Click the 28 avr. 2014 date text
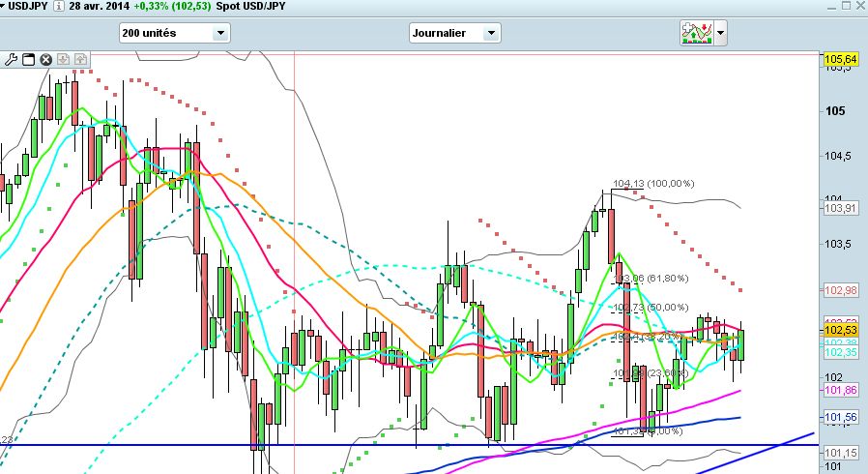This screenshot has width=868, height=474. pos(100,6)
